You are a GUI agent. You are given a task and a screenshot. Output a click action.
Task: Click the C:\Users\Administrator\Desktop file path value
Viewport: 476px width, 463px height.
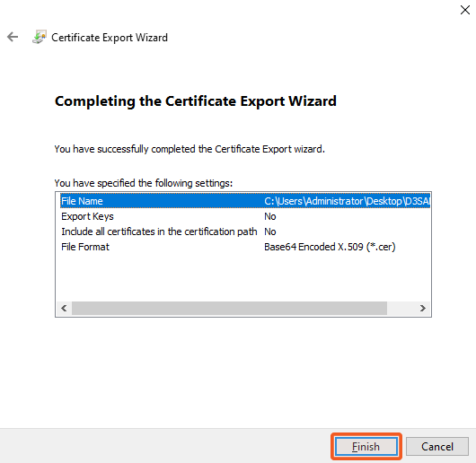tap(347, 201)
